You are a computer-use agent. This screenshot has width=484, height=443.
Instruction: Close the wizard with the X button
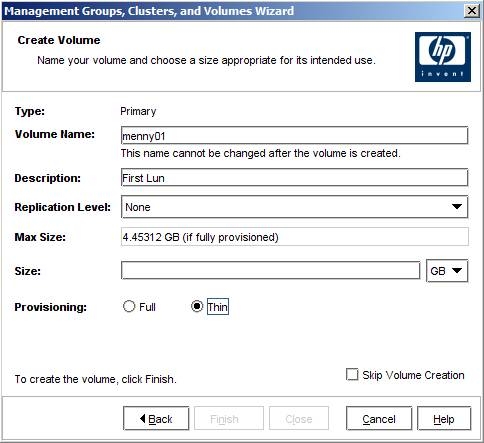click(x=472, y=11)
